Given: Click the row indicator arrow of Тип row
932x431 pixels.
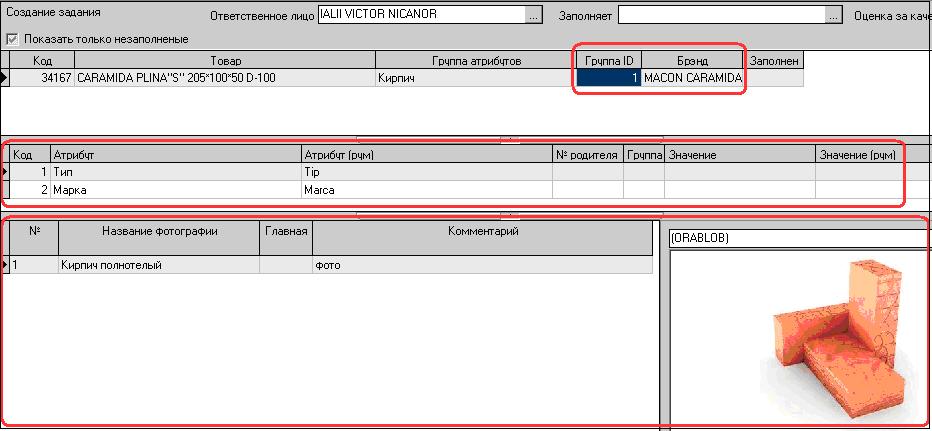Looking at the screenshot, I should coord(5,172).
